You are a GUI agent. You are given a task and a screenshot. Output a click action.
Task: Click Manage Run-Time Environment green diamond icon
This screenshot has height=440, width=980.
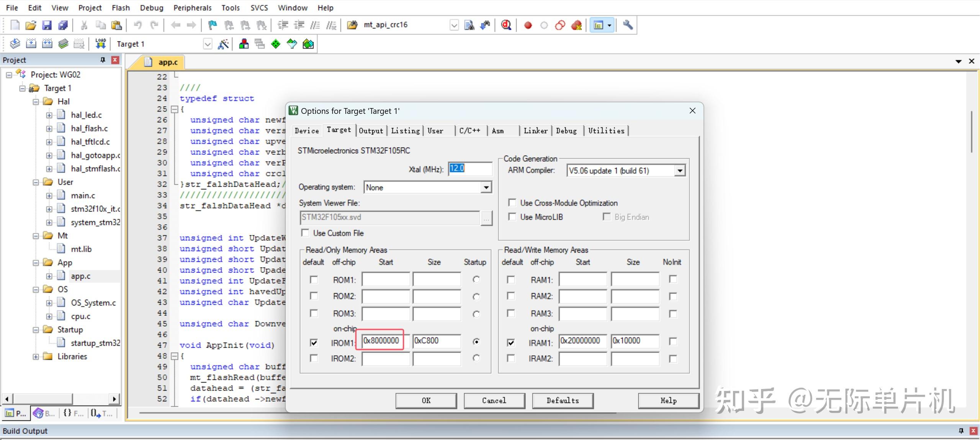coord(276,44)
